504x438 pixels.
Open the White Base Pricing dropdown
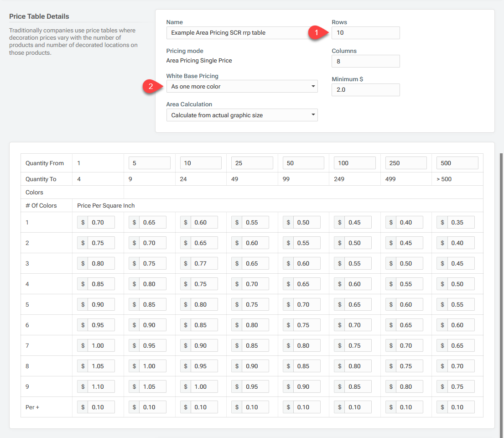coord(242,86)
